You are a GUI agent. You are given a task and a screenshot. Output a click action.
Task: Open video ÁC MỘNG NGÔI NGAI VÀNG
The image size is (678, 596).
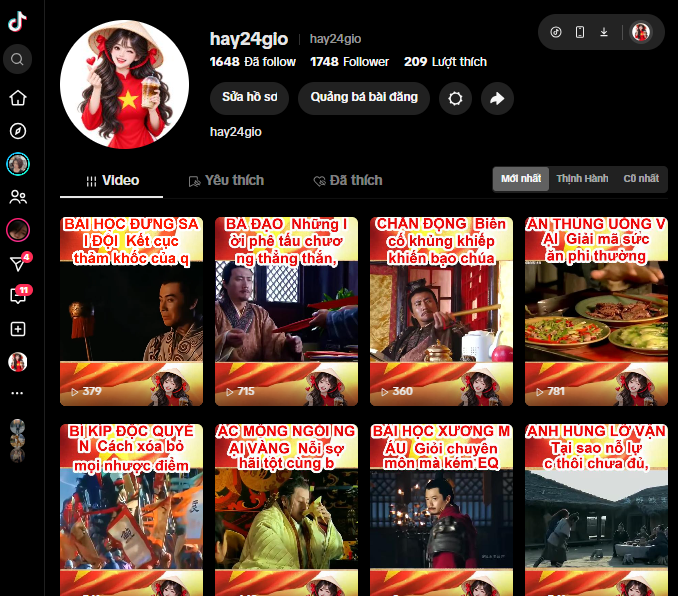(286, 510)
